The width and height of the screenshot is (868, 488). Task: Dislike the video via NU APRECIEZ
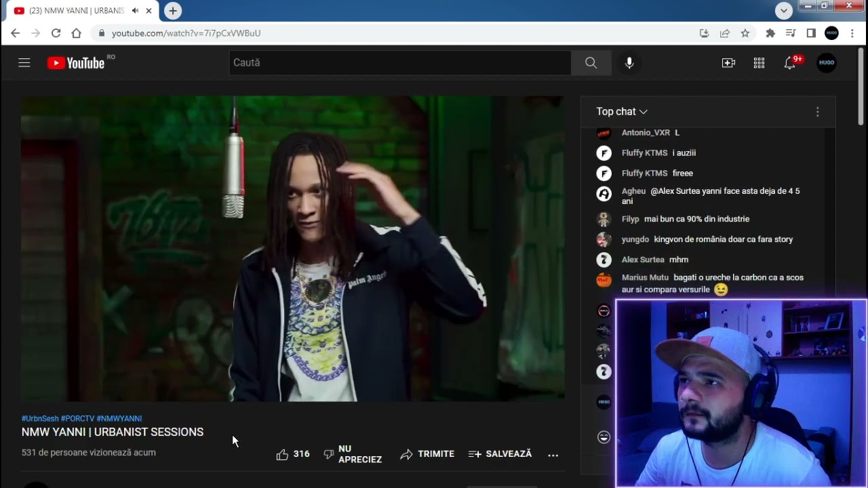coord(353,454)
